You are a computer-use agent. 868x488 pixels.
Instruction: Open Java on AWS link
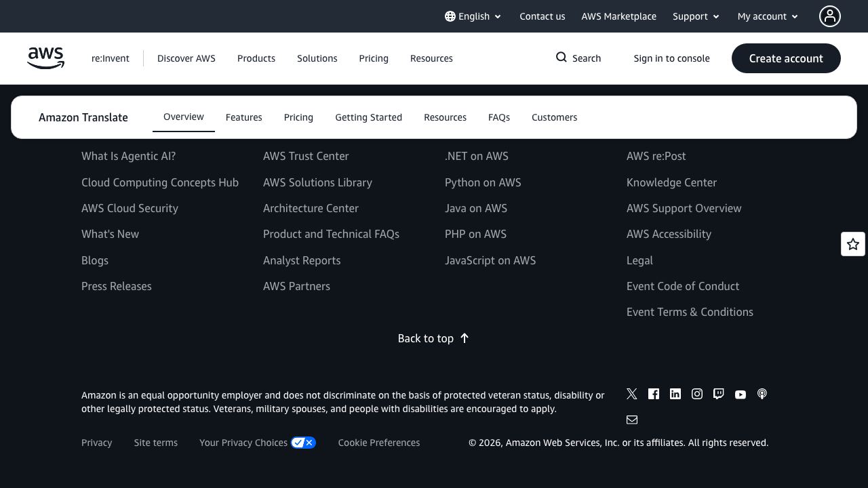(x=476, y=208)
